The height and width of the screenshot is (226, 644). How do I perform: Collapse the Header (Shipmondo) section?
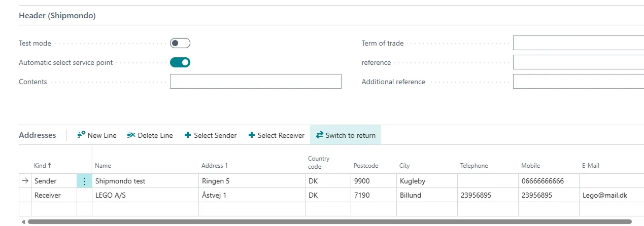pos(57,16)
